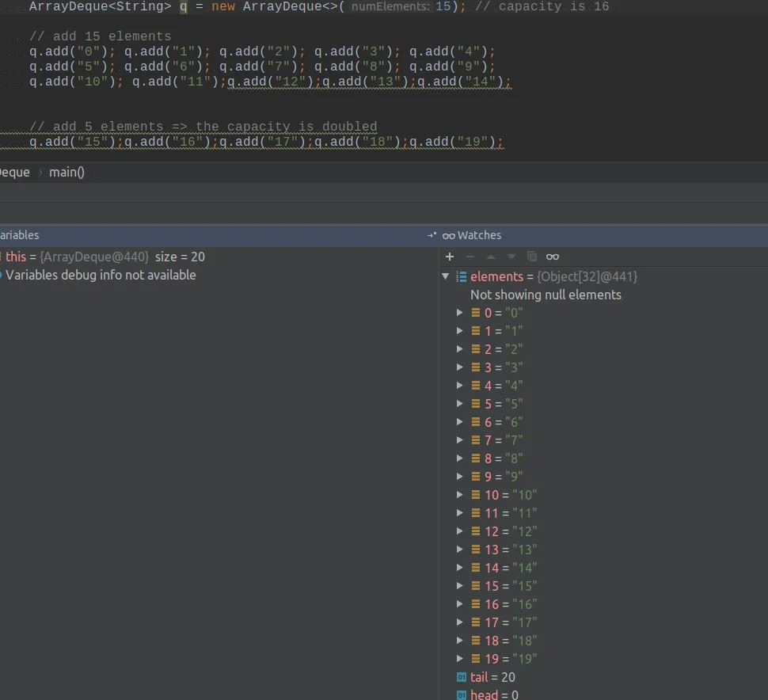Place cursor on q.add("9") call
Image resolution: width=768 pixels, height=700 pixels.
448,67
